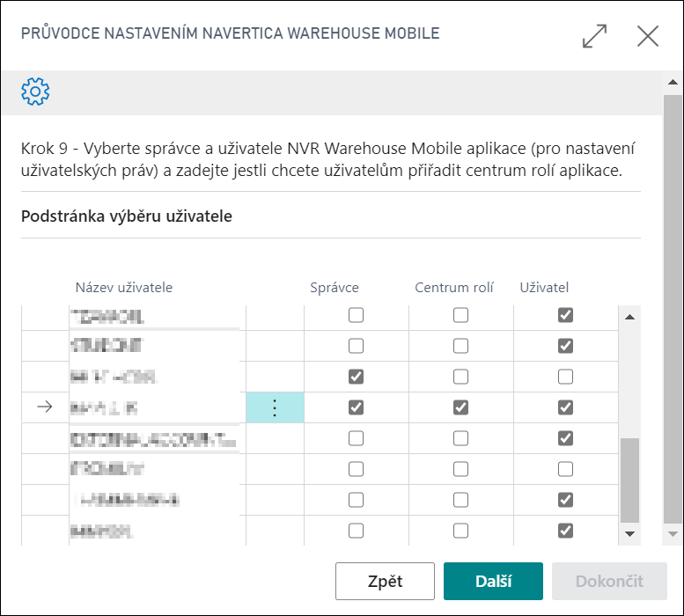
Task: Click the Krok 9 instruction text
Action: (328, 159)
